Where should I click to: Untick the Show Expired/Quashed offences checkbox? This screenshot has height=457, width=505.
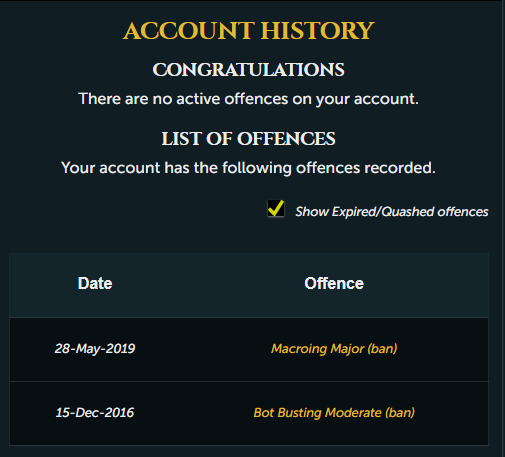276,209
